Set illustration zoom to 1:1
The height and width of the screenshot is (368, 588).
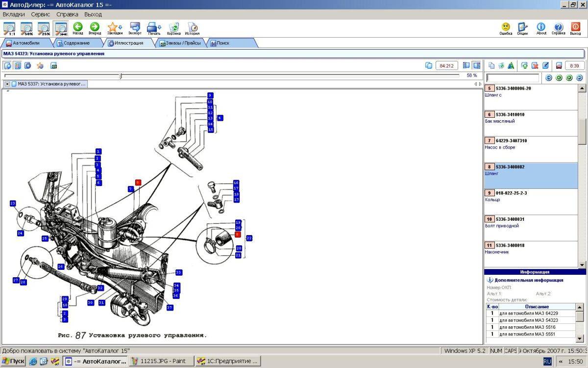[9, 28]
